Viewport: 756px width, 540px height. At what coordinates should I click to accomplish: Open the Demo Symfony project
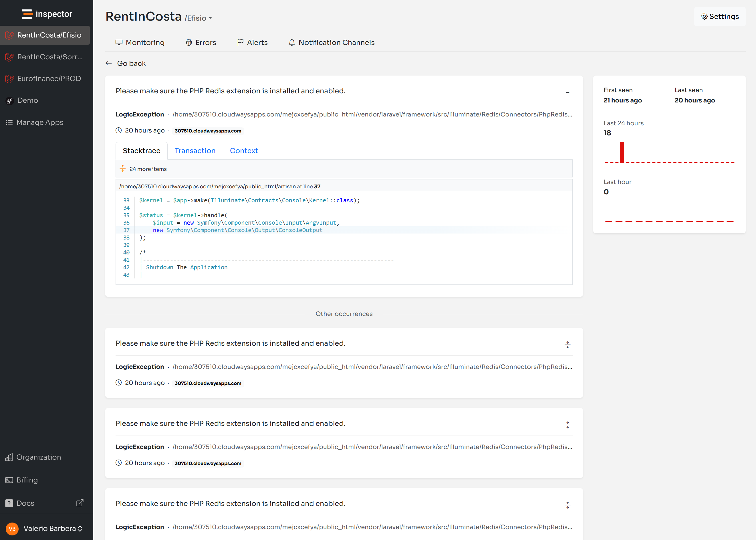[x=27, y=100]
